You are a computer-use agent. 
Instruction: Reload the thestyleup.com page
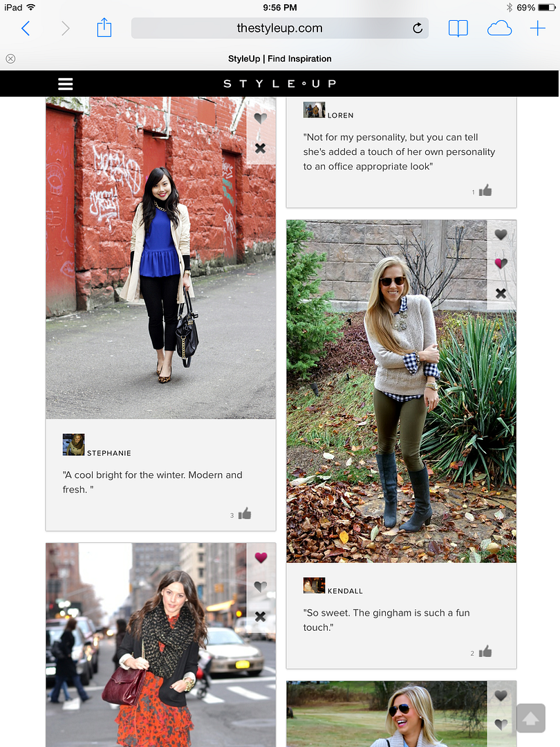[x=418, y=28]
